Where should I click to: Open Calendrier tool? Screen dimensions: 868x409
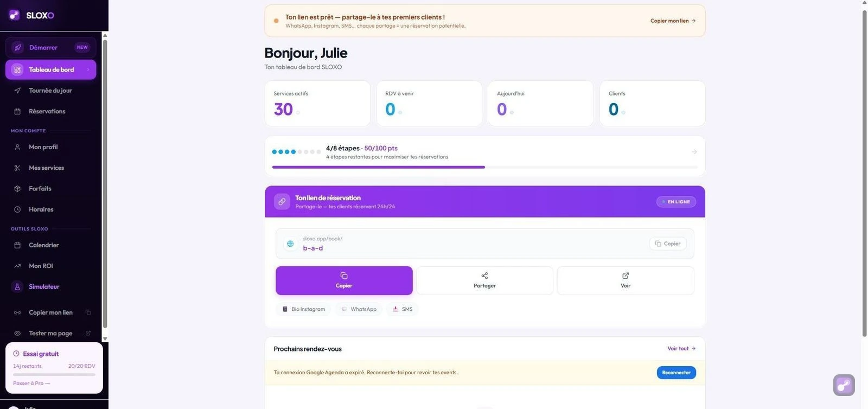tap(51, 245)
